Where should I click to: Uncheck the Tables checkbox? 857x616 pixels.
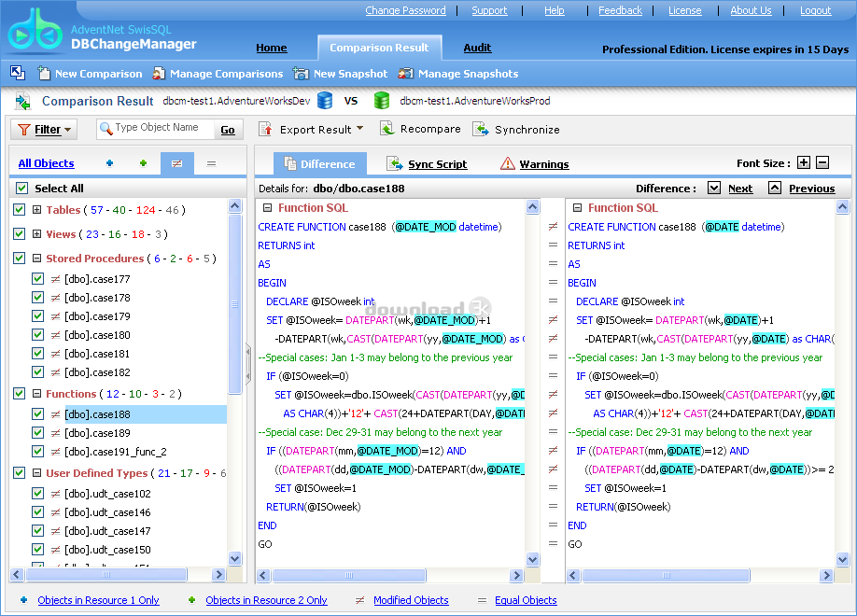coord(19,209)
